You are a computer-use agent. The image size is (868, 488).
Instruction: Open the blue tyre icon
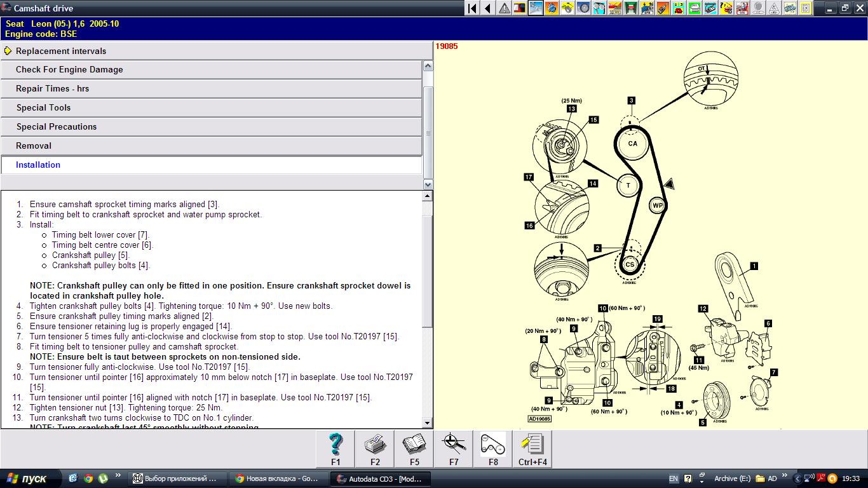[x=583, y=8]
